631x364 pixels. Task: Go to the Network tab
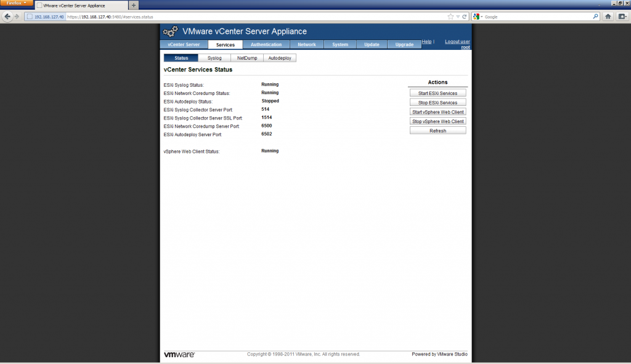pos(307,44)
